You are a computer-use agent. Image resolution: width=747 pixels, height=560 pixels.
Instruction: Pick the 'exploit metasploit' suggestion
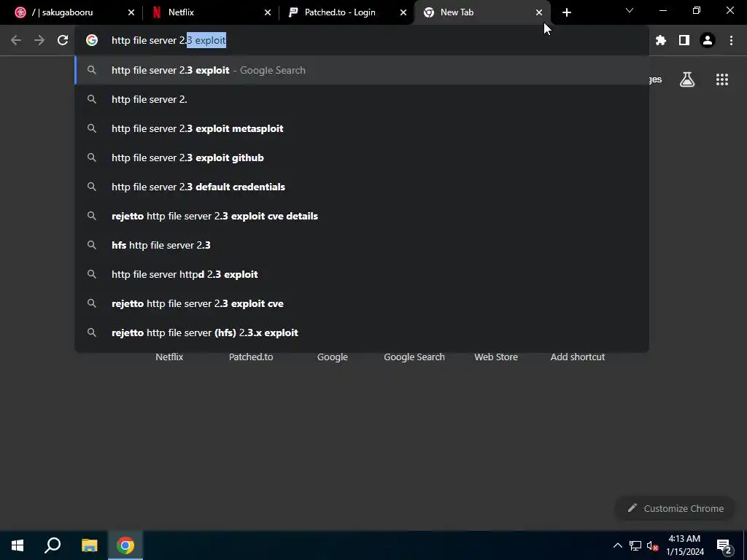point(362,128)
